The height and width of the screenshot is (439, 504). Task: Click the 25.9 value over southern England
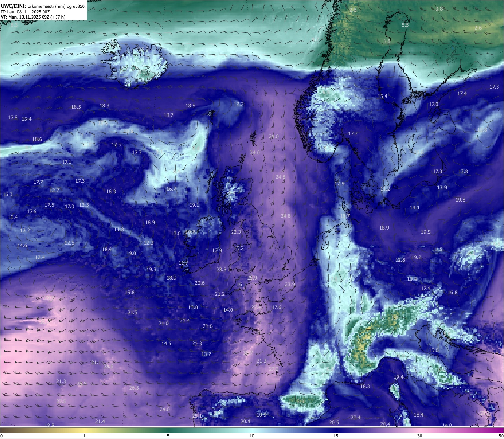pos(252,278)
